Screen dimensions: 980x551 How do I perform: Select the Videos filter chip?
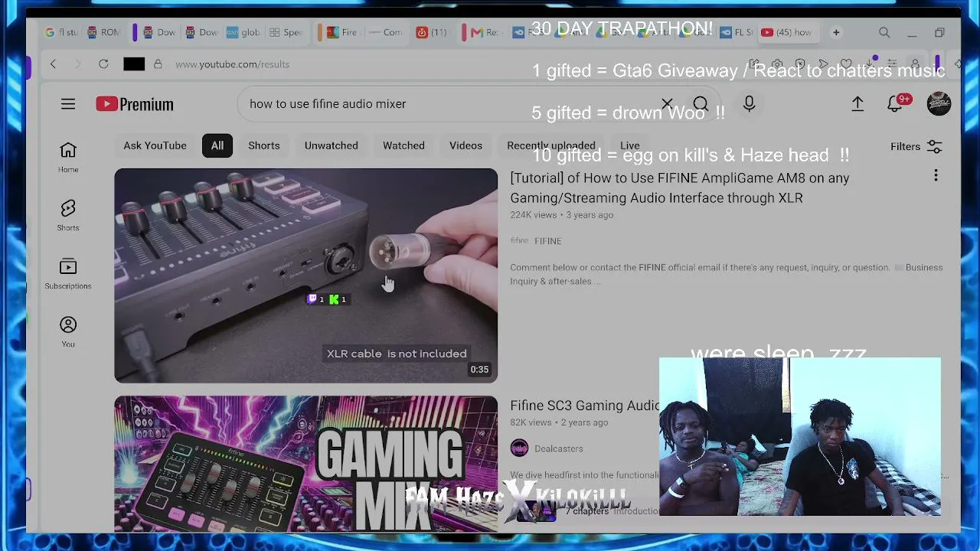point(465,145)
